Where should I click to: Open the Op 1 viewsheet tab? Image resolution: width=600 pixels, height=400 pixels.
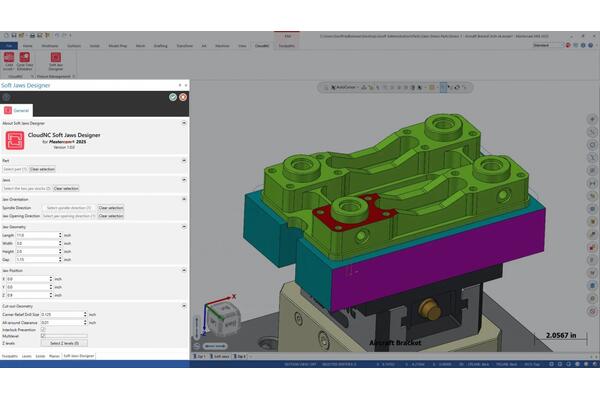[200, 356]
